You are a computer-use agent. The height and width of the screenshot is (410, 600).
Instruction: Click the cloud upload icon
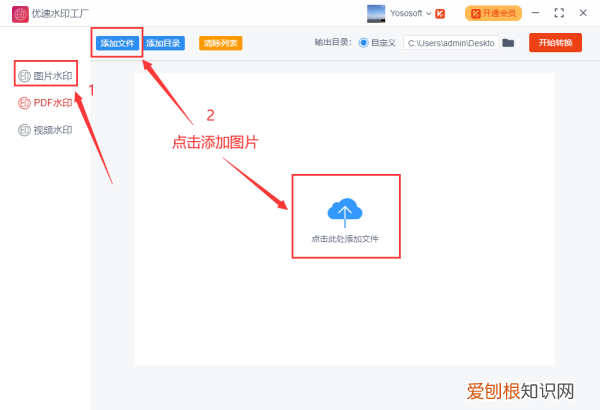click(x=345, y=212)
